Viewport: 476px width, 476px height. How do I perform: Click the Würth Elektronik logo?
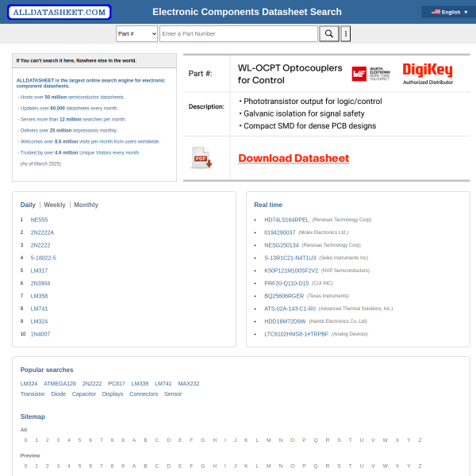point(370,74)
